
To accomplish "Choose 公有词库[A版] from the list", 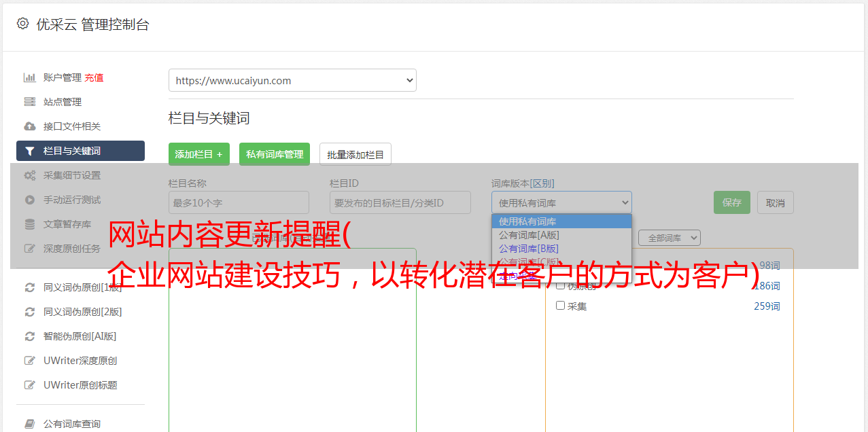I will 561,235.
